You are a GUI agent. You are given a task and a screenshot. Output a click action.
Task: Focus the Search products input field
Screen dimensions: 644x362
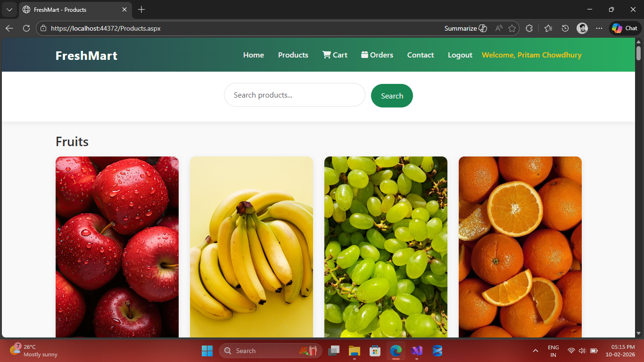294,95
